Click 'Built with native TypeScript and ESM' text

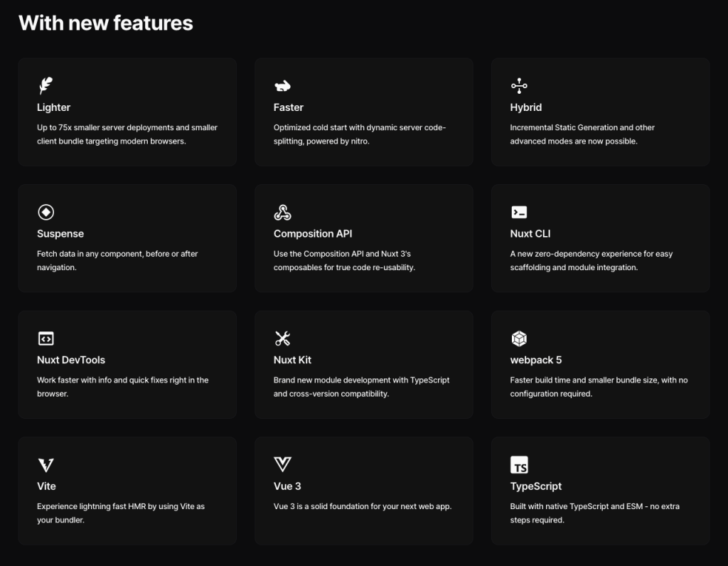595,513
